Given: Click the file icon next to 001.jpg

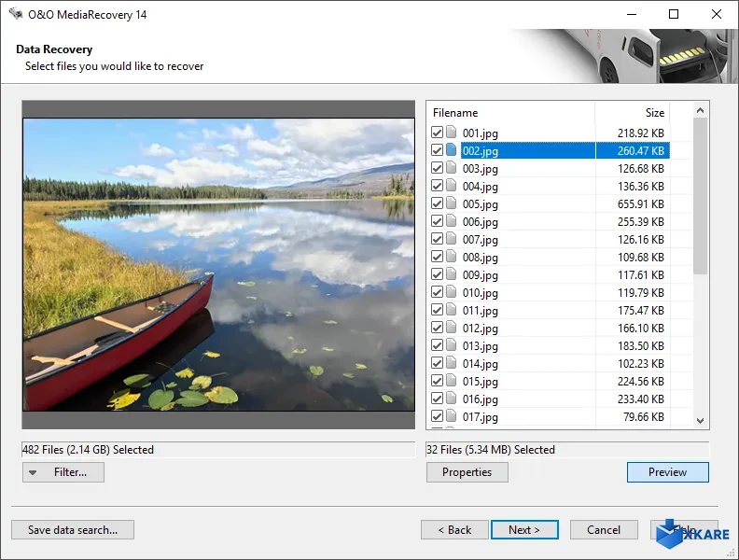Looking at the screenshot, I should (453, 133).
